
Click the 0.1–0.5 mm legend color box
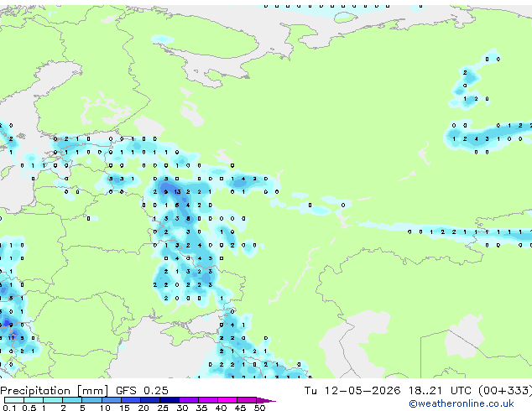coord(14,400)
